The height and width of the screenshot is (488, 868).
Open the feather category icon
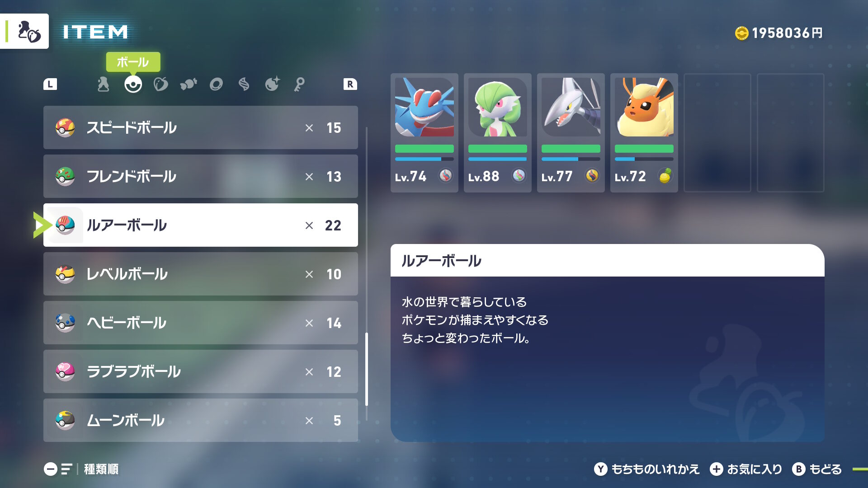click(x=244, y=84)
